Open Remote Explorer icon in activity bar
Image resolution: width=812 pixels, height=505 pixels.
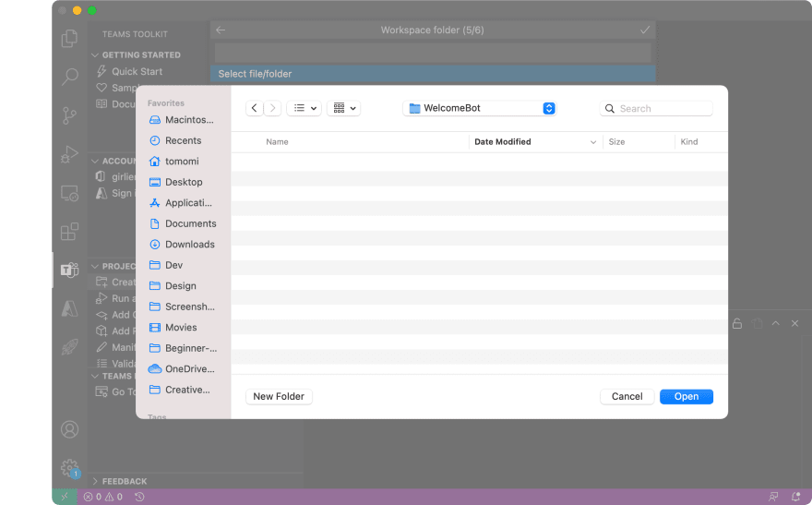pyautogui.click(x=69, y=193)
